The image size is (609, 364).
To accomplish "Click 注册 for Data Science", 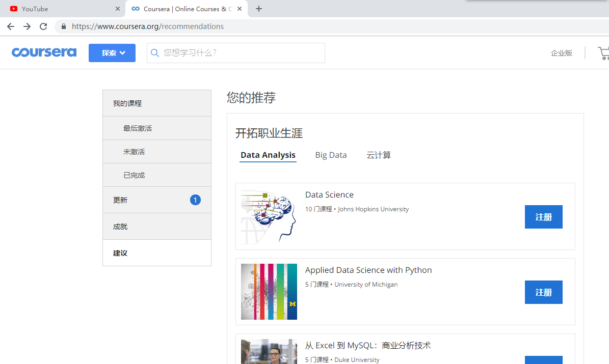I will tap(543, 217).
